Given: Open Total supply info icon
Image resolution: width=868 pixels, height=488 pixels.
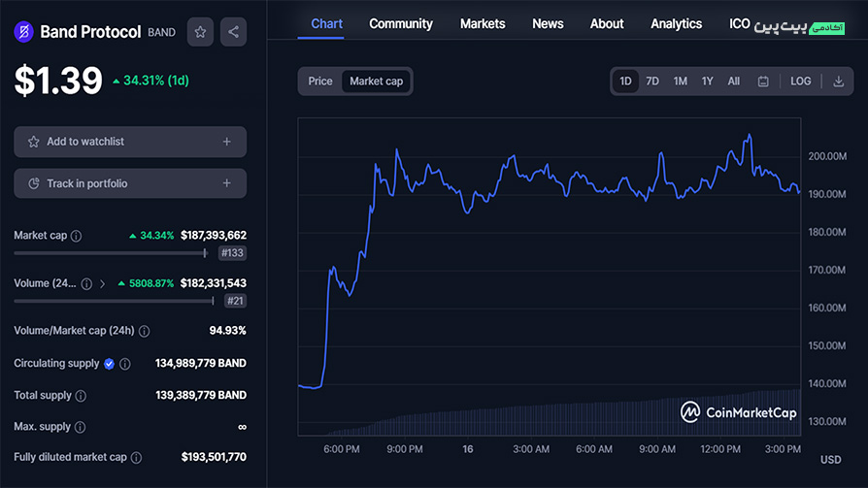Looking at the screenshot, I should (x=81, y=396).
